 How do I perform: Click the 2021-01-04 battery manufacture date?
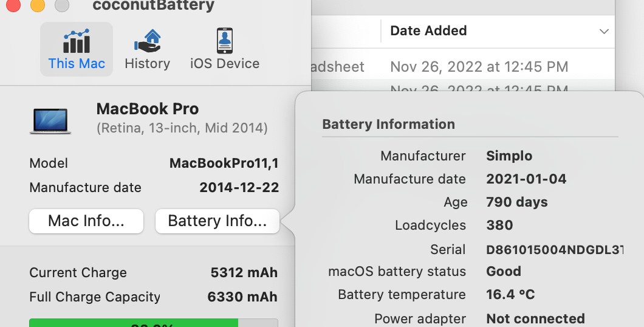pos(526,179)
